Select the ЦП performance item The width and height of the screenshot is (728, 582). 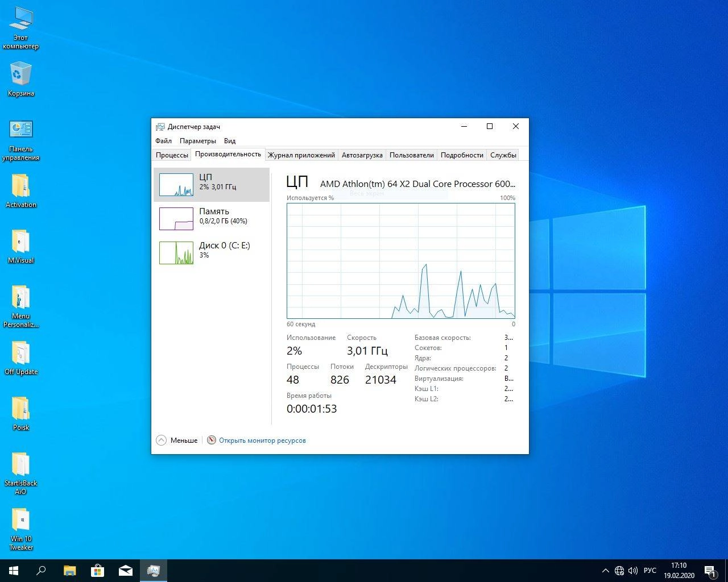[212, 185]
